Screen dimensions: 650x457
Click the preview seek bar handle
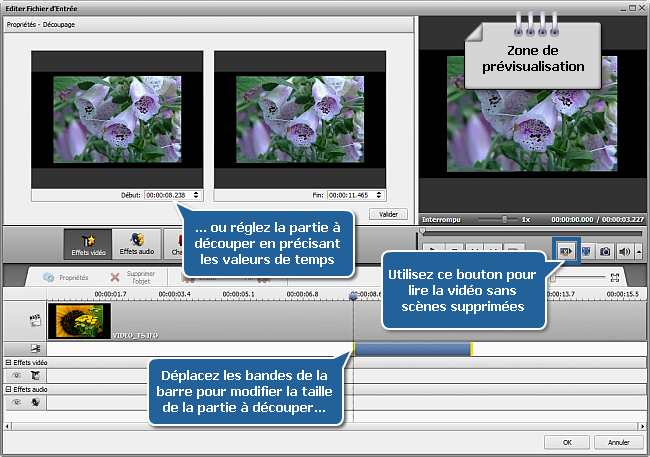coord(422,231)
